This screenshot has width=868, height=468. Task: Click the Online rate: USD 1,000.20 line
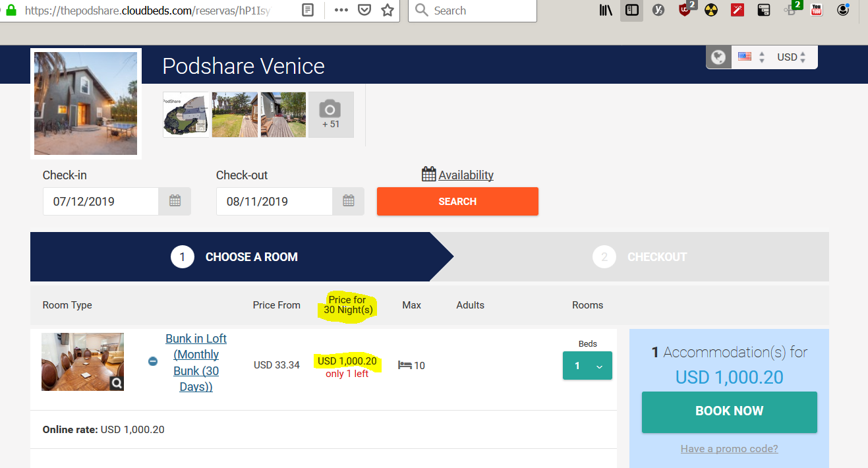(103, 430)
